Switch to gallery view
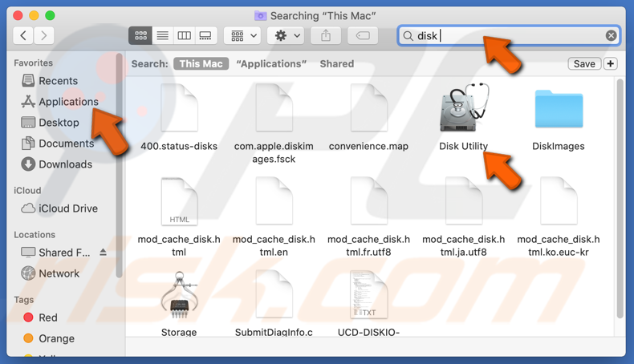 (x=205, y=36)
